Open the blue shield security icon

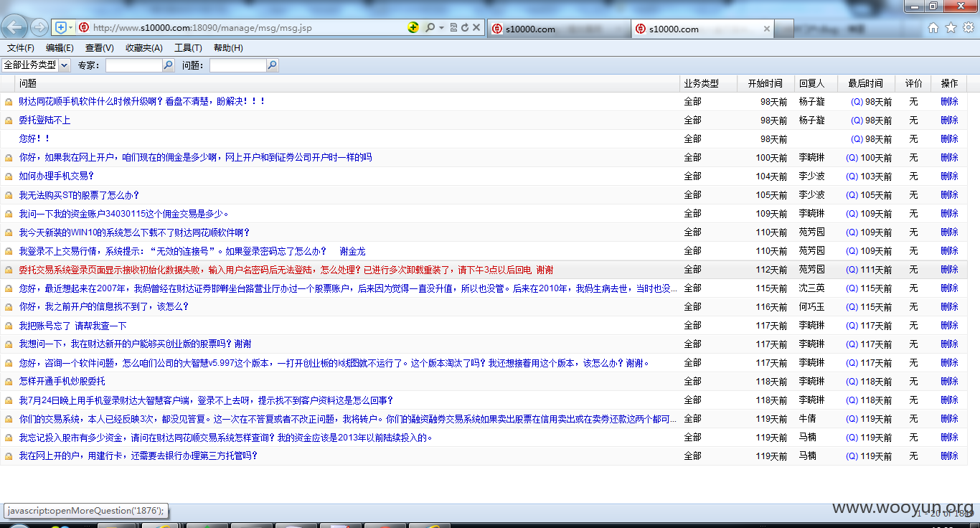point(61,27)
